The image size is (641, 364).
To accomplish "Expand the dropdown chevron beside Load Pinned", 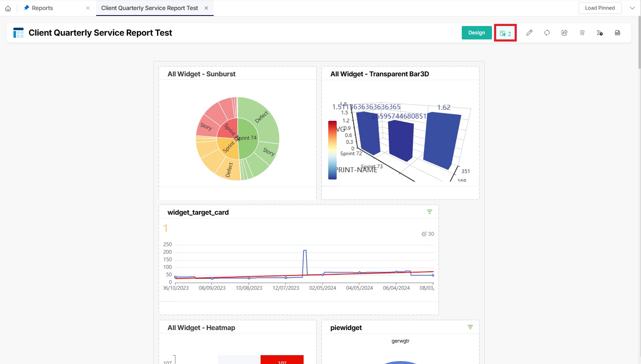I will tap(632, 8).
